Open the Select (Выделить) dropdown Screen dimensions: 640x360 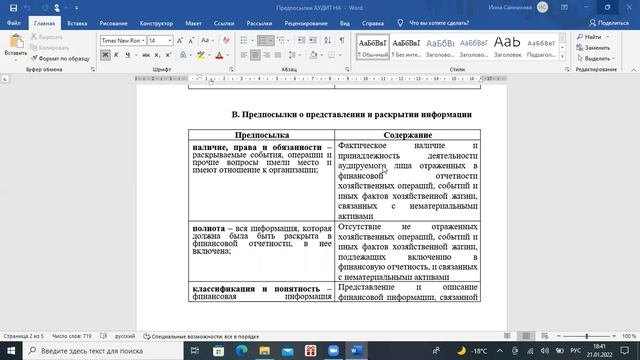coord(596,59)
